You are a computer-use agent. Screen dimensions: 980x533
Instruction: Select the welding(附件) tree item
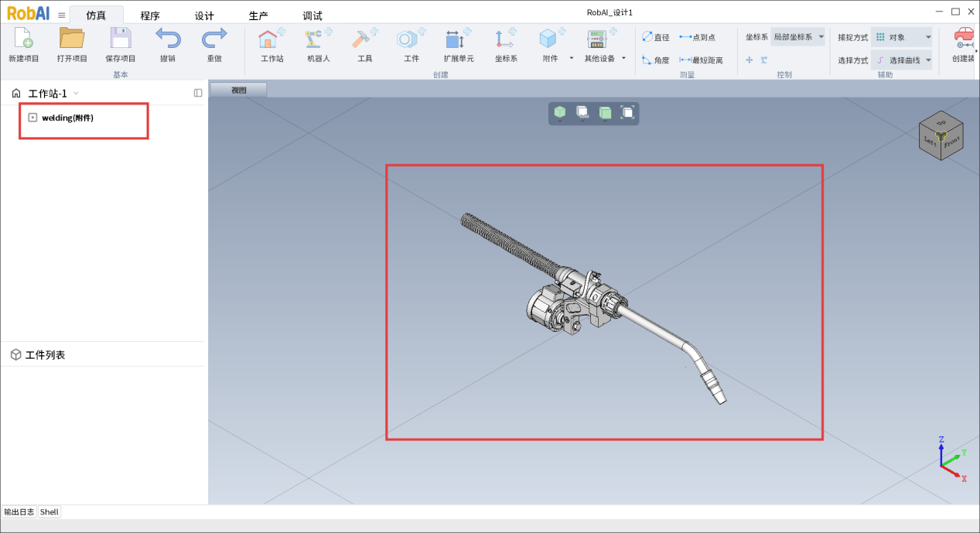click(67, 118)
